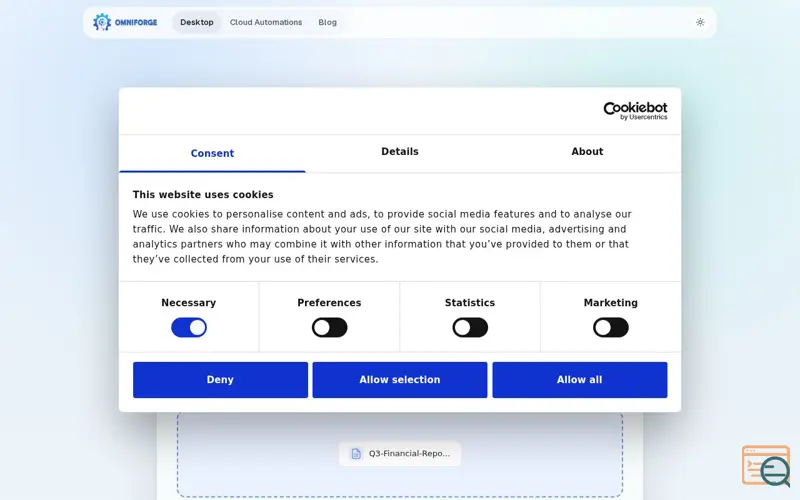Click the Allow selection button
Image resolution: width=800 pixels, height=500 pixels.
(x=400, y=380)
